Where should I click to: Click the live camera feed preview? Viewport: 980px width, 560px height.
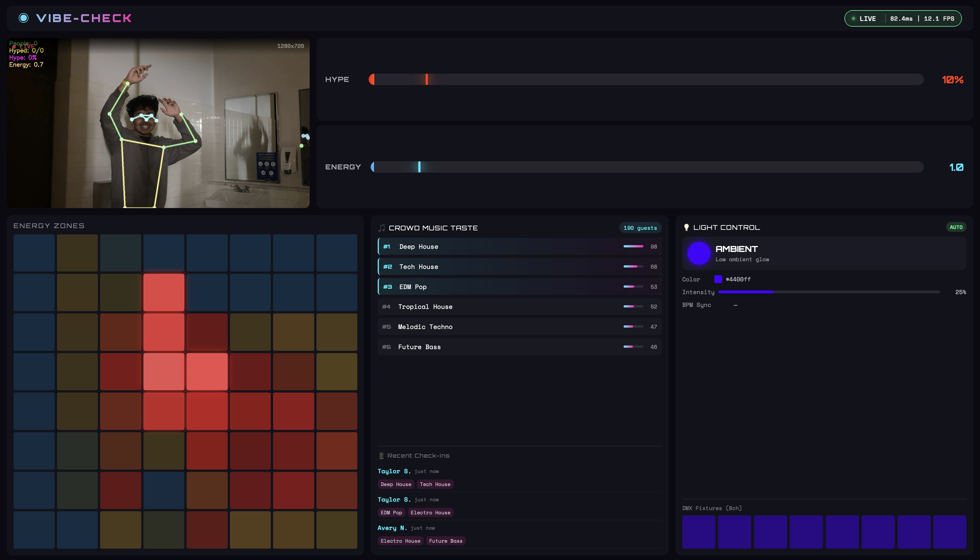[x=158, y=123]
